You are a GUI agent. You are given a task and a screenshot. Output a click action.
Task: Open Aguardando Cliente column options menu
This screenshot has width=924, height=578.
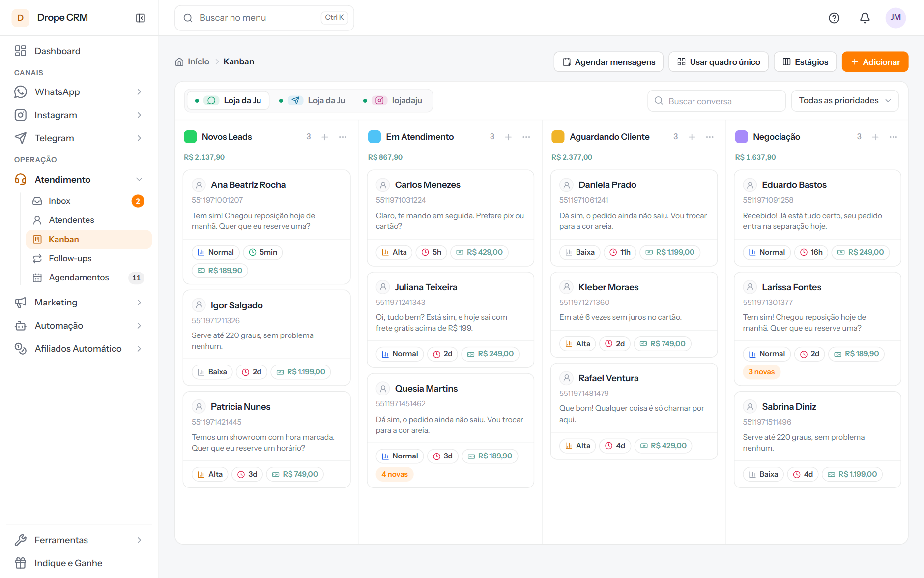coord(710,137)
